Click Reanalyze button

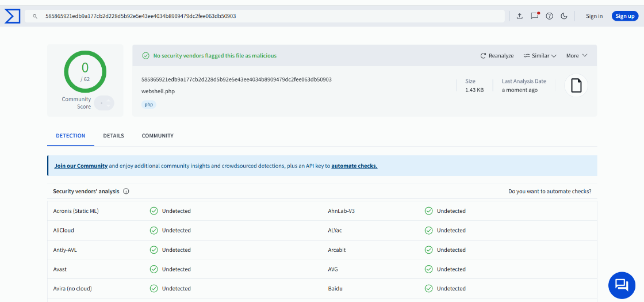497,56
